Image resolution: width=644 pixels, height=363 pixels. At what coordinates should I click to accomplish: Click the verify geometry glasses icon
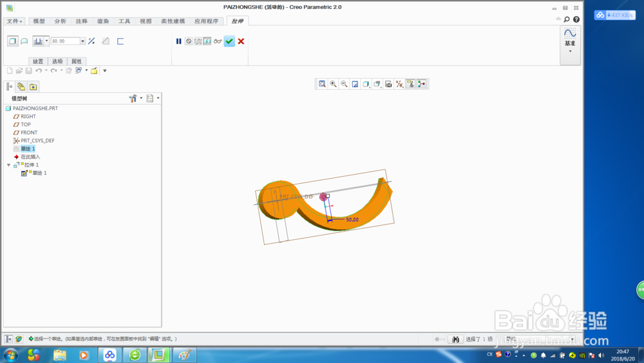[x=218, y=41]
